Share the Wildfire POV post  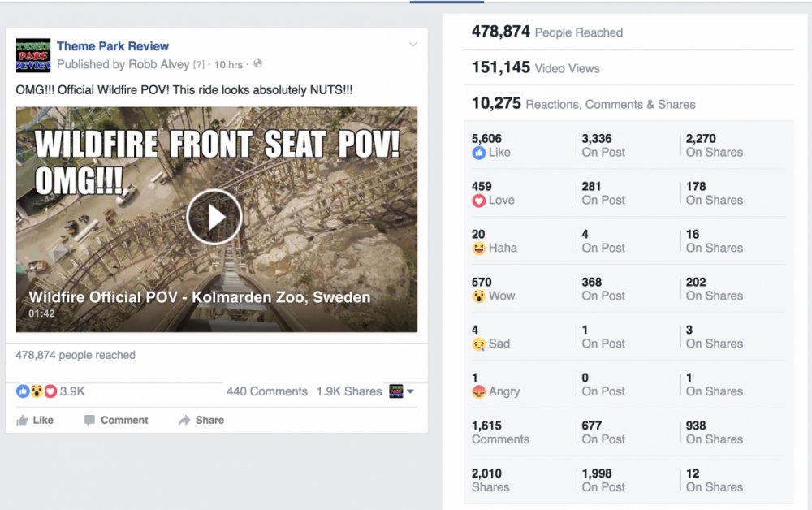click(x=201, y=421)
